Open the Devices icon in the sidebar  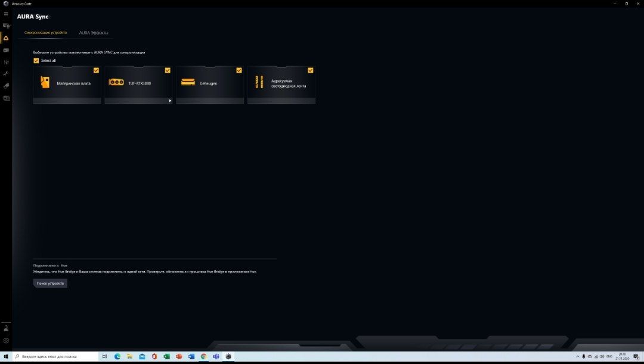(6, 26)
